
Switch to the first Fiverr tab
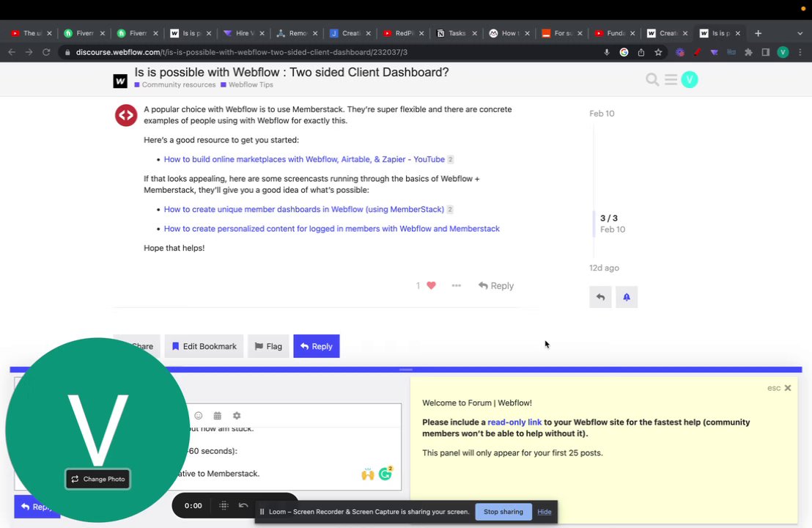click(84, 33)
